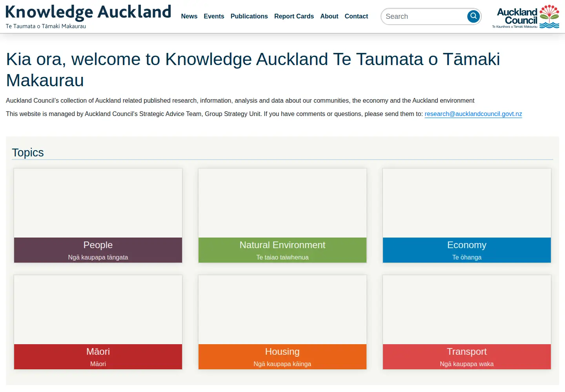Click the Transport card image area

(467, 310)
